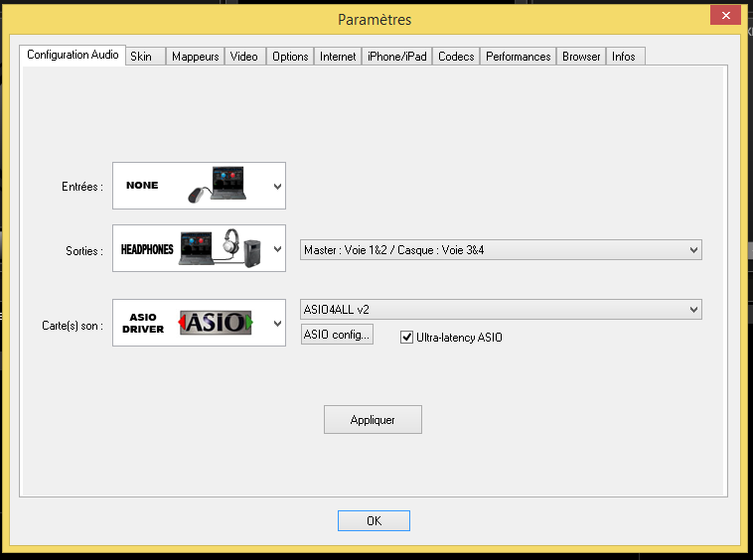Open the Internet tab
Screen dimensions: 753x560
click(338, 57)
